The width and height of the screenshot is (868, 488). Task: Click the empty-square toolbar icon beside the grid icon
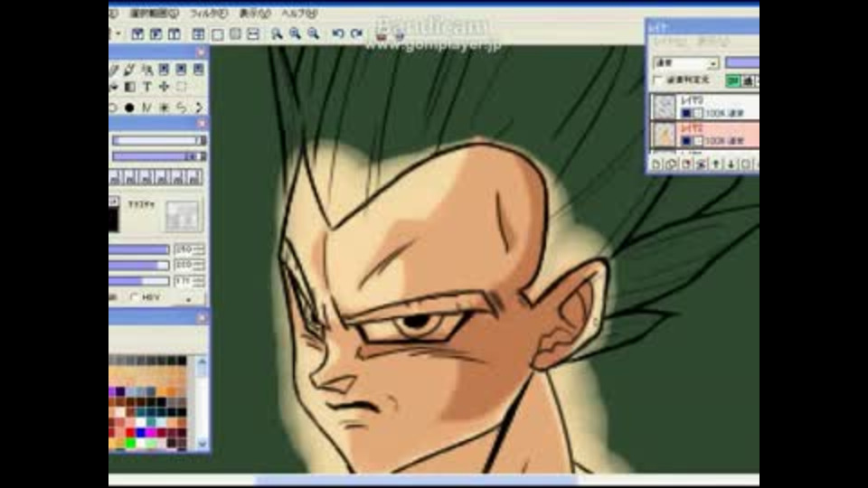pos(218,34)
